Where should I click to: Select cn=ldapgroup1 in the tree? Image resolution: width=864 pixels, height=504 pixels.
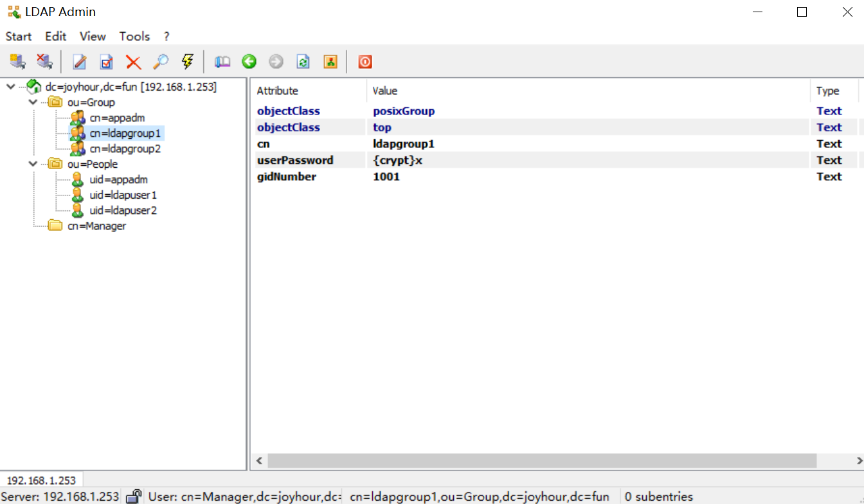coord(125,133)
